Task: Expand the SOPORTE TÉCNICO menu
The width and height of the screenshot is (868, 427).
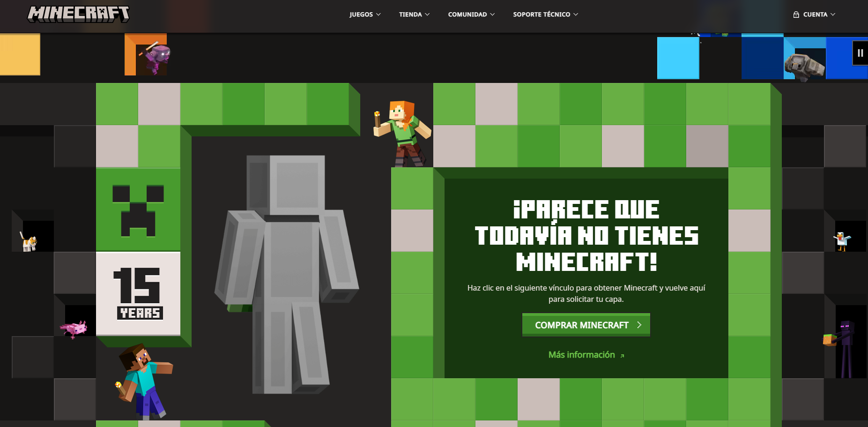Action: pyautogui.click(x=545, y=15)
